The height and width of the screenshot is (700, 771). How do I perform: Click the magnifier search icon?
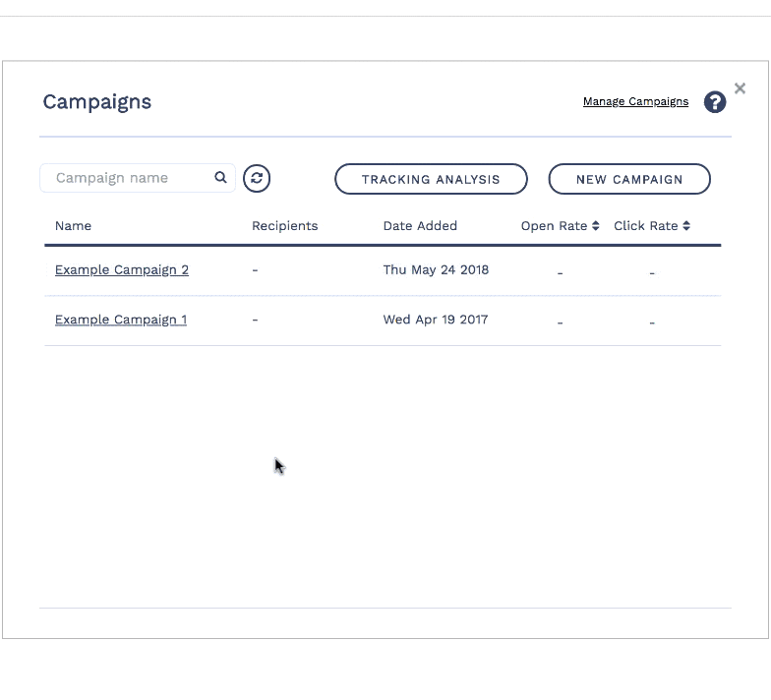click(220, 178)
